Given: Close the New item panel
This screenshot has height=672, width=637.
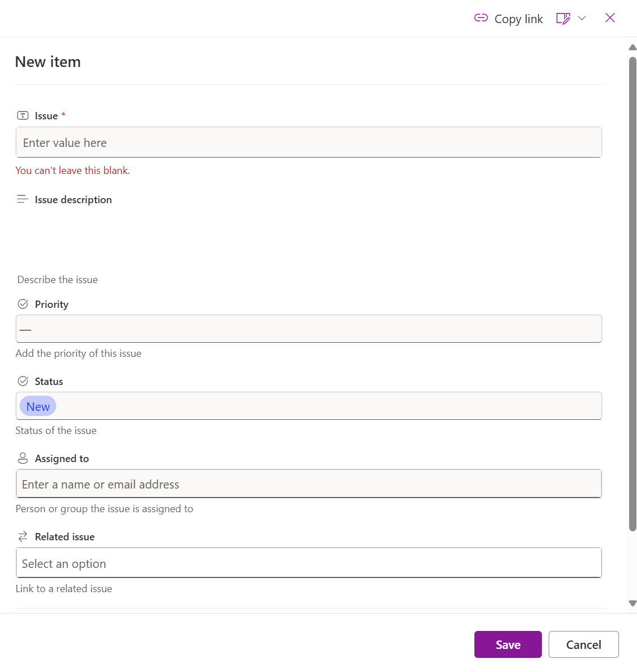Looking at the screenshot, I should 610,17.
